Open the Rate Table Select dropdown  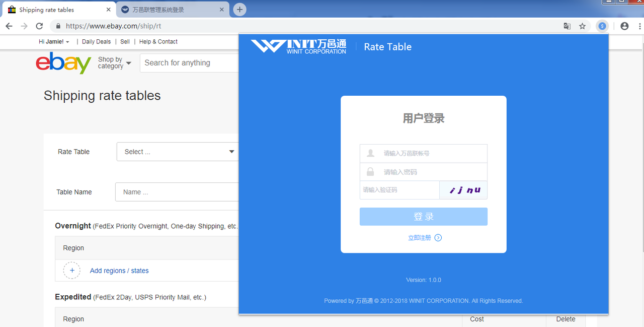[x=178, y=152]
